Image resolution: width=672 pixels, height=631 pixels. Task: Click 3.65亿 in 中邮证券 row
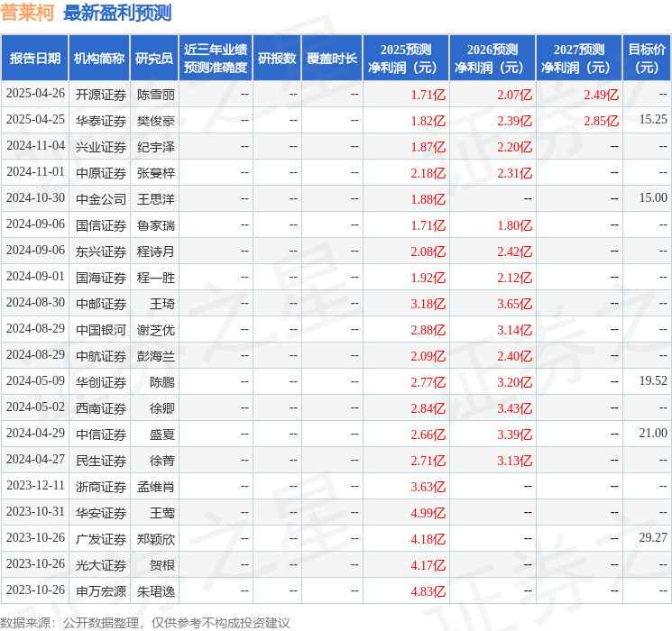pos(514,304)
